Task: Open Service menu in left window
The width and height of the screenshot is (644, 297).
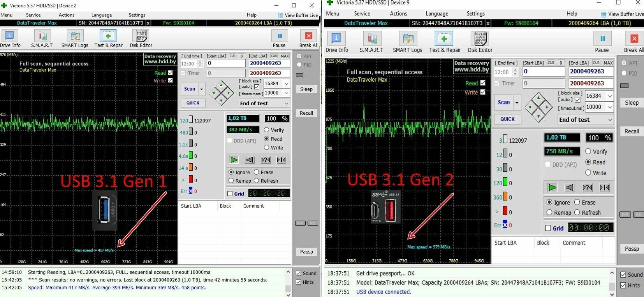Action: pos(33,15)
